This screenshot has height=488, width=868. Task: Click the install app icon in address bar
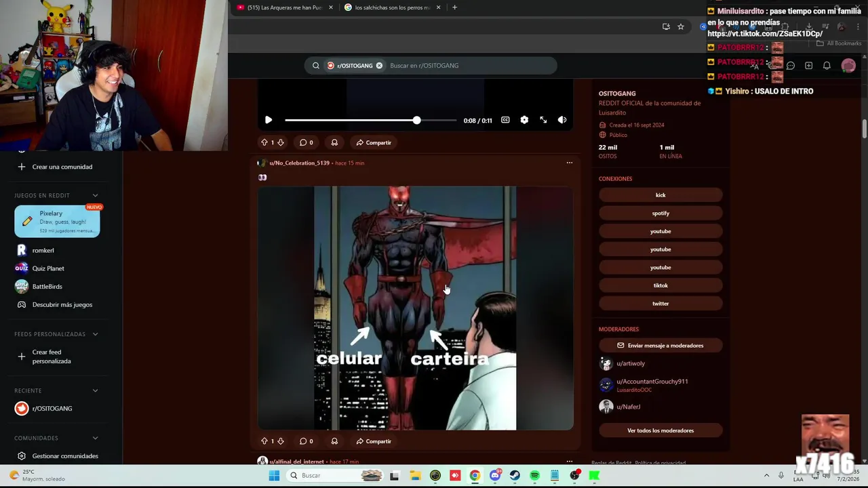(666, 26)
